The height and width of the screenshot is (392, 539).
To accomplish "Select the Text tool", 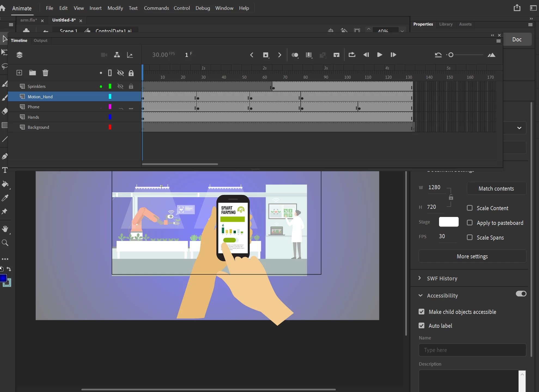I will coord(5,170).
